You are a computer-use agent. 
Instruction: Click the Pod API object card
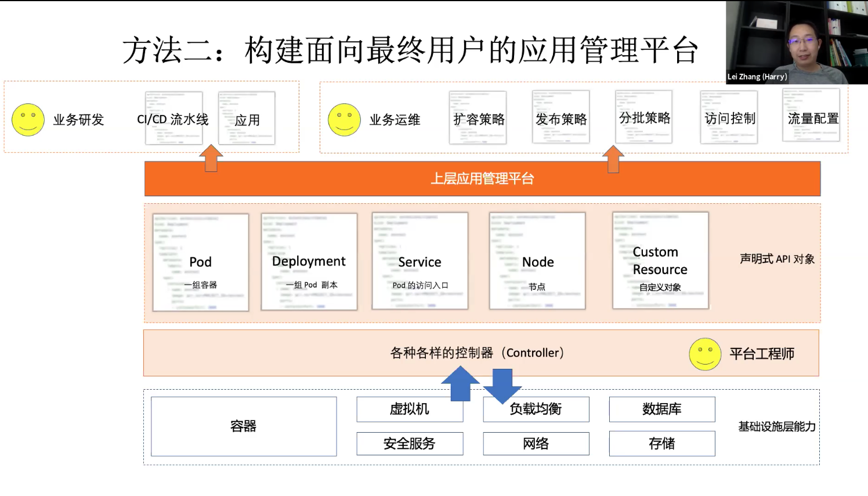[201, 262]
